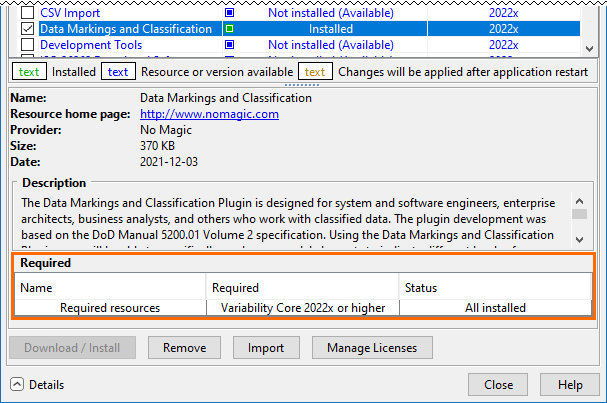Image resolution: width=607 pixels, height=403 pixels.
Task: Click the orange restart-required legend box
Action: point(315,72)
